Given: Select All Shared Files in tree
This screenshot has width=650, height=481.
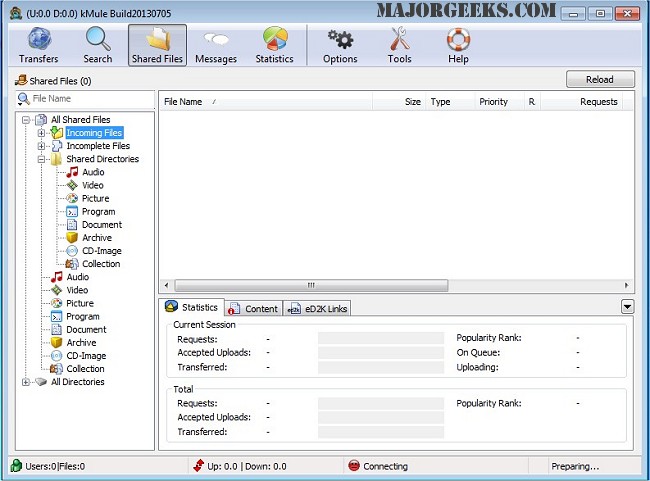Looking at the screenshot, I should click(80, 120).
